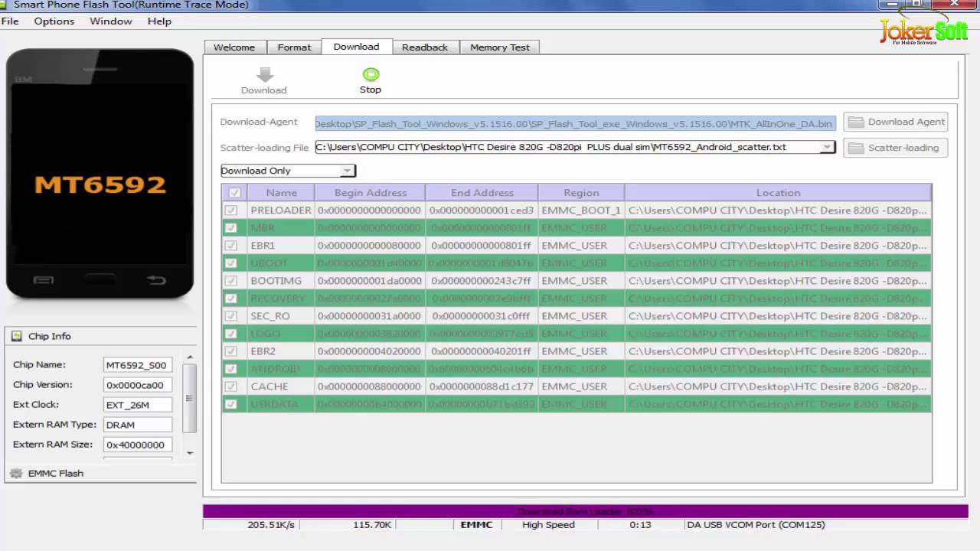
Task: Open the Options menu
Action: point(54,21)
